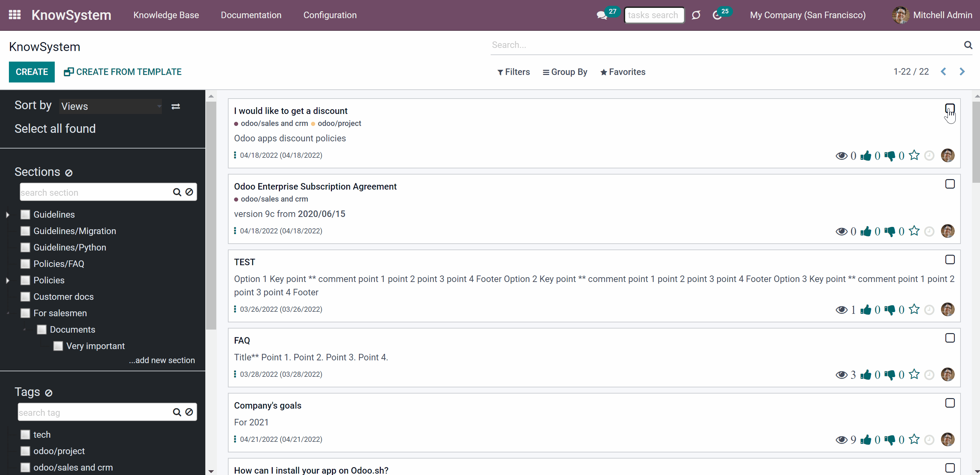Open the Sort by Views dropdown

pos(111,106)
